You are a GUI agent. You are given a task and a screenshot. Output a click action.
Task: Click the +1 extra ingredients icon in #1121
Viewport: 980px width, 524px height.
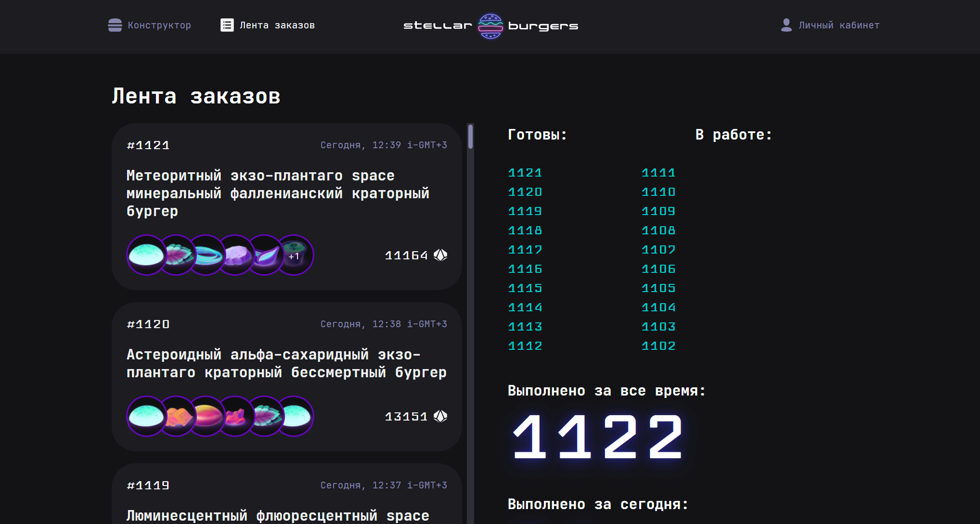tap(295, 255)
